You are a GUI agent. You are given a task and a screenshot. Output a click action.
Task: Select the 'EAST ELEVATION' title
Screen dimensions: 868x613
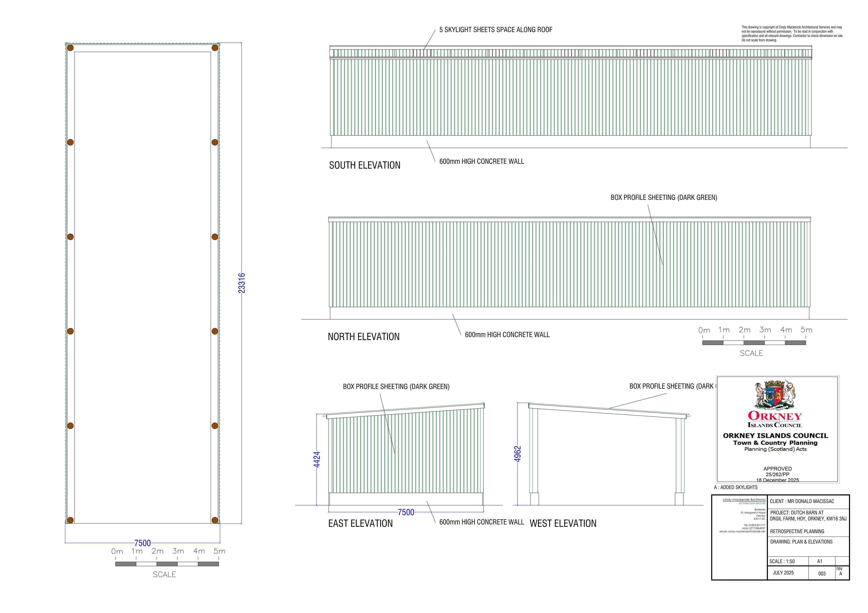click(361, 523)
